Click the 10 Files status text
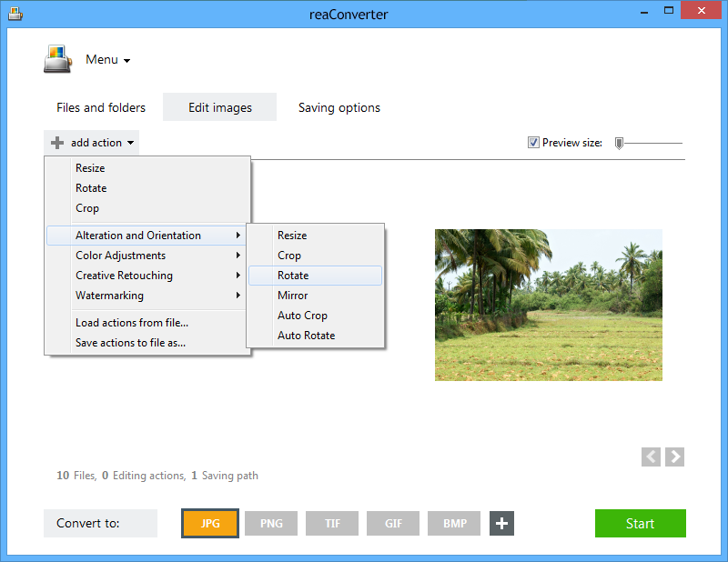This screenshot has height=562, width=728. pos(76,476)
